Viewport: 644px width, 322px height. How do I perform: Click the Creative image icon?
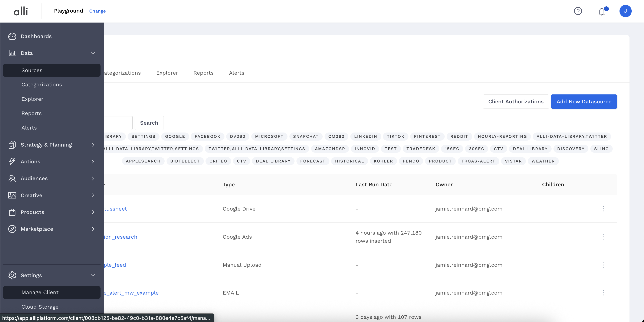(x=12, y=195)
